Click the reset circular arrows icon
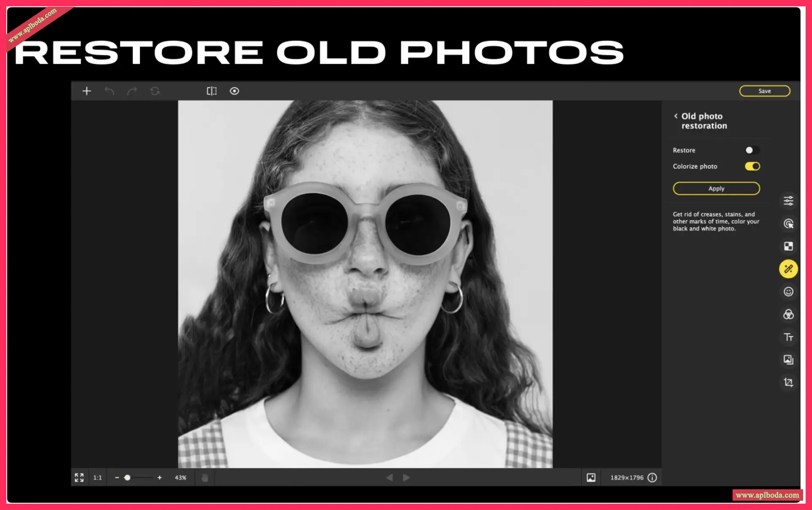This screenshot has height=510, width=812. pos(155,91)
